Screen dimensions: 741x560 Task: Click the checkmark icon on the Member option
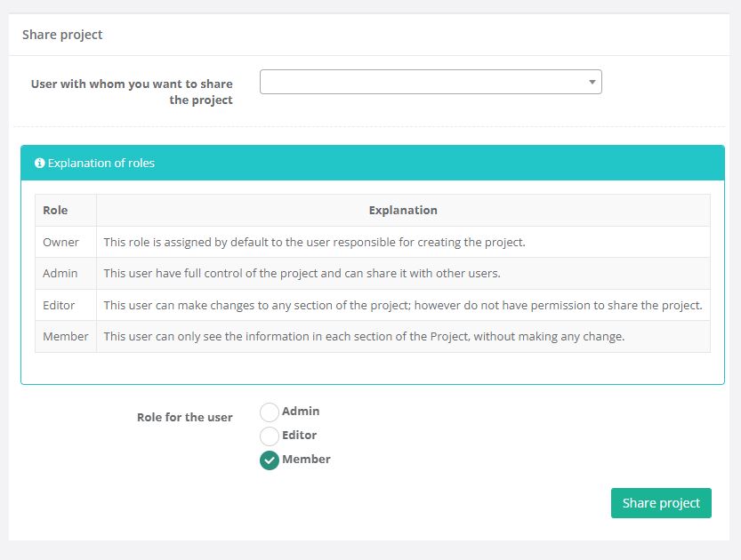pos(270,460)
